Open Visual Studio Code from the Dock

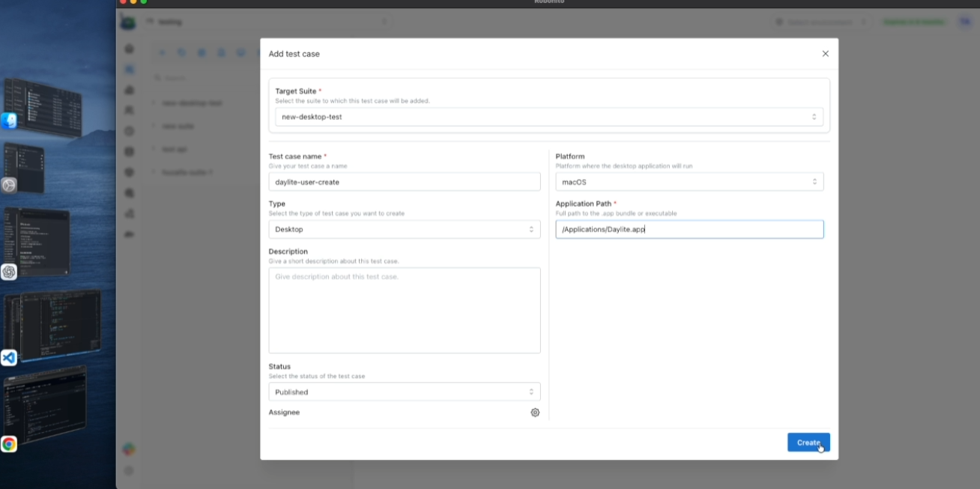(9, 357)
